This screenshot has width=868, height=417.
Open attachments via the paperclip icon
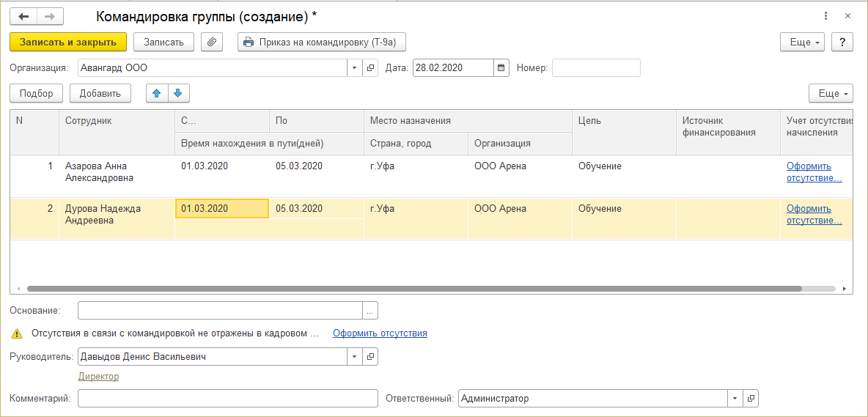[212, 42]
